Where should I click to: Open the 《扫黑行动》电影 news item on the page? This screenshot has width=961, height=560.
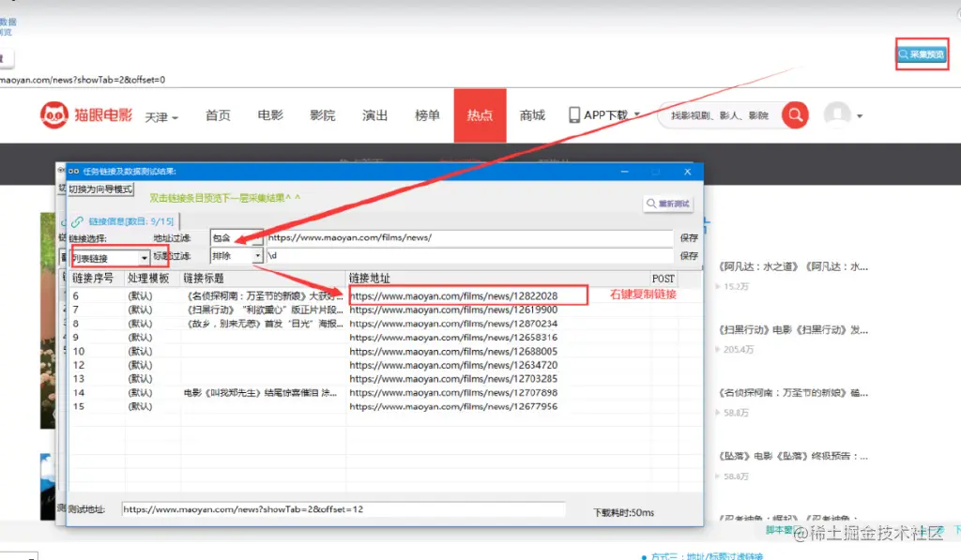tap(793, 329)
